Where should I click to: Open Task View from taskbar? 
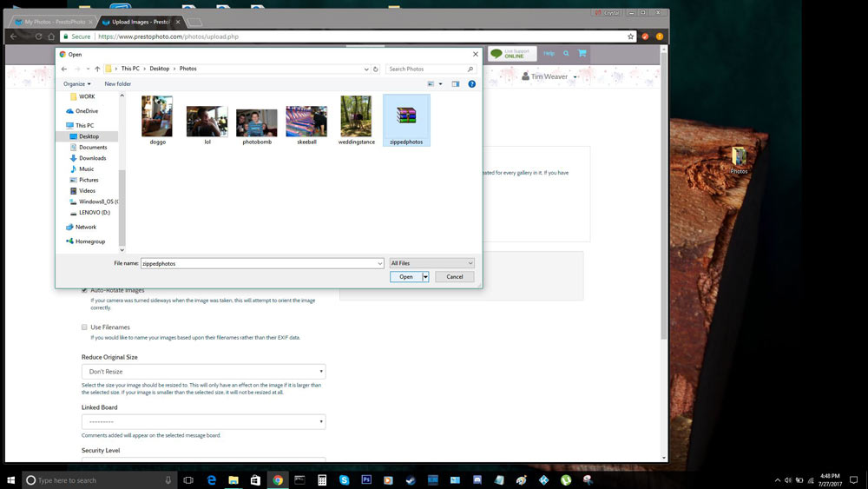[188, 480]
